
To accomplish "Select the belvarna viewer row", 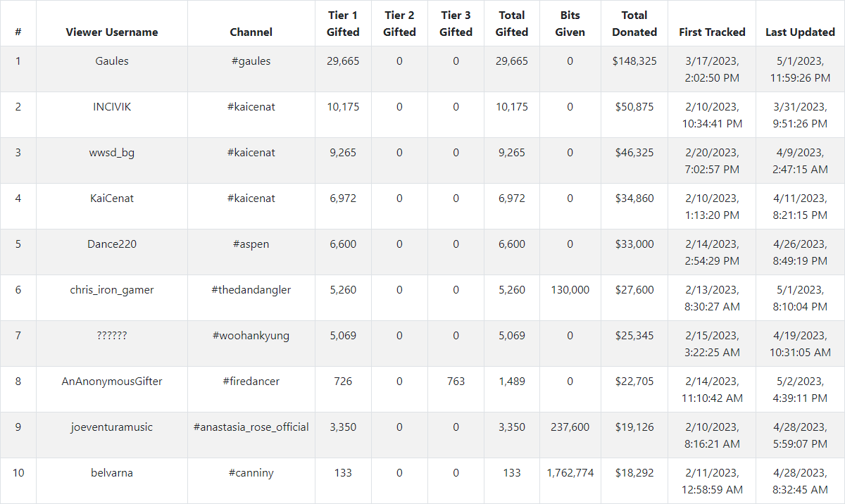I will tap(112, 473).
